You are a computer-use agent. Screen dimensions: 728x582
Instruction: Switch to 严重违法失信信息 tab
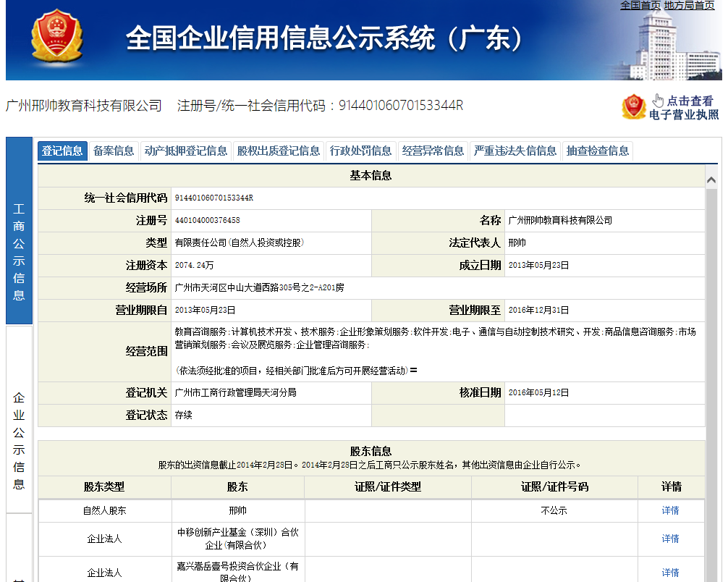click(x=515, y=151)
